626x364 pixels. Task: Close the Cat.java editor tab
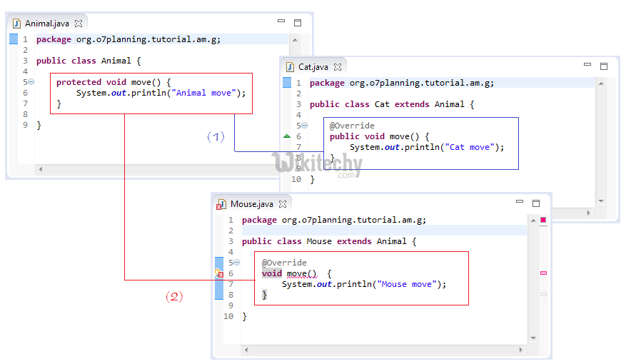coord(338,67)
